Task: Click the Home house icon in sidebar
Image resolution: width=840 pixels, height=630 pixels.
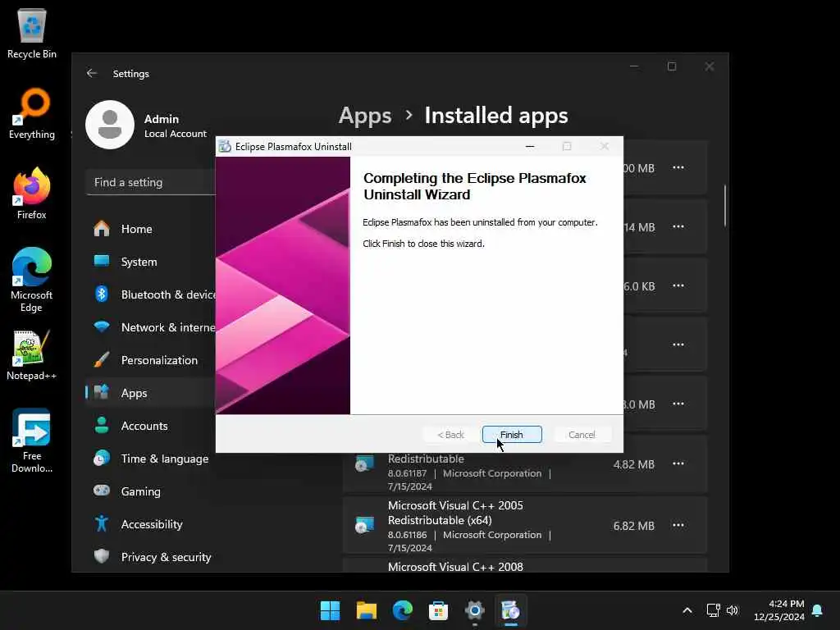Action: [101, 228]
